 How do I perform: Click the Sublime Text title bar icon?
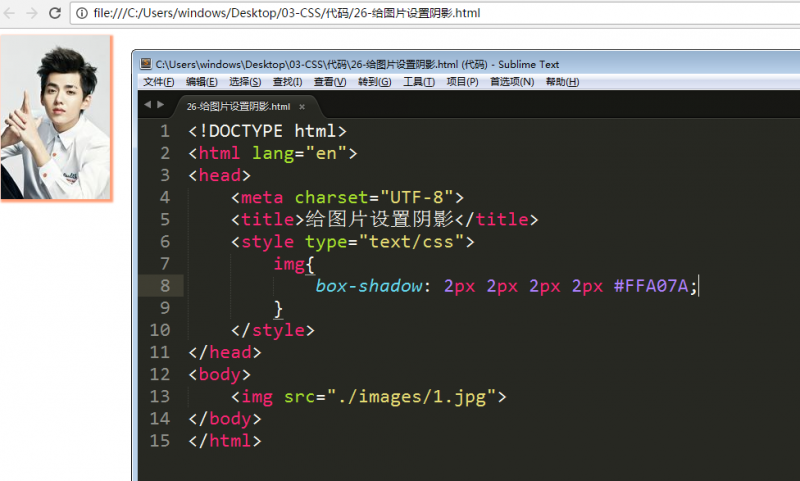(x=146, y=64)
